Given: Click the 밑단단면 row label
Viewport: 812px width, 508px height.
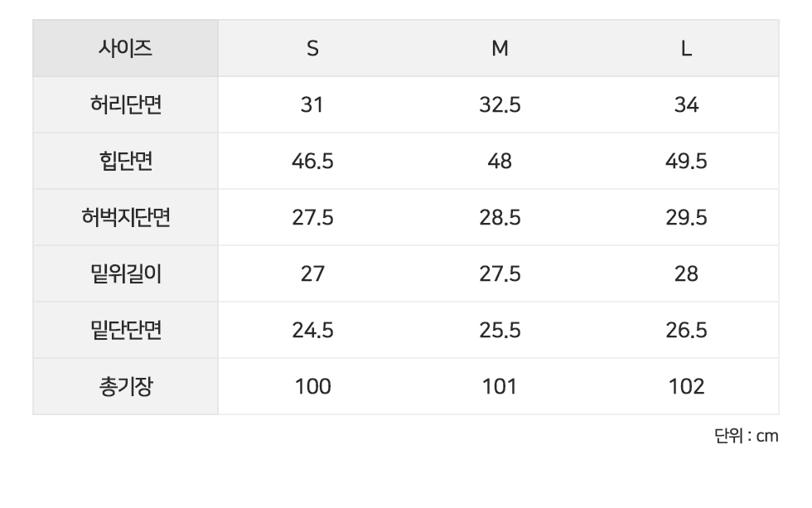Looking at the screenshot, I should tap(125, 331).
